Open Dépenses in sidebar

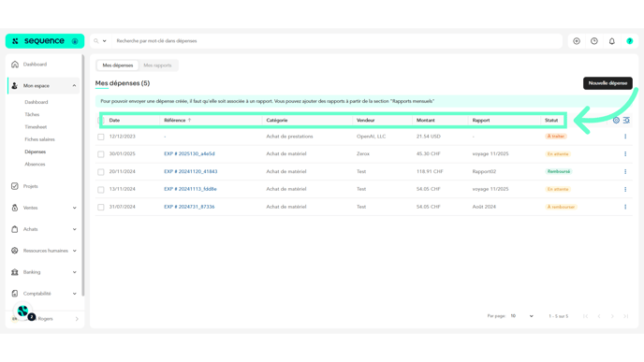pyautogui.click(x=36, y=152)
